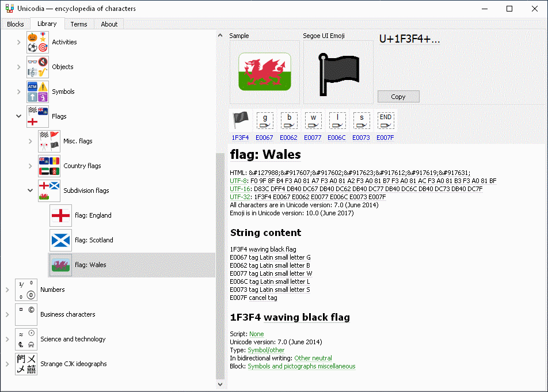
Task: Expand the Misc. flags node
Action: click(31, 142)
